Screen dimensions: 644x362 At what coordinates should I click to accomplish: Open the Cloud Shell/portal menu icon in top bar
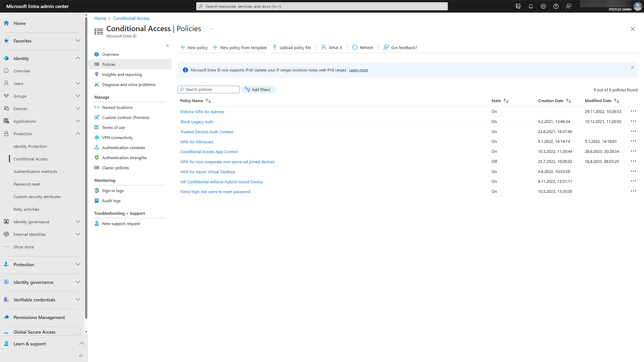518,6
